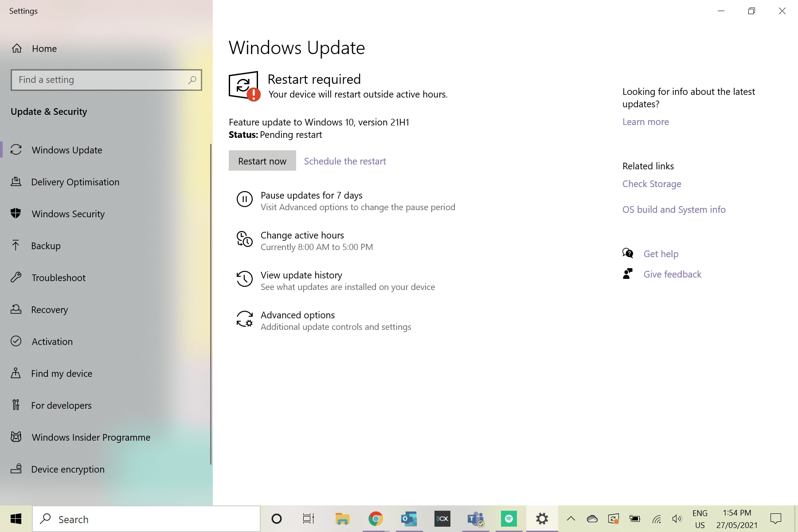Expand hidden icons in the system tray
The height and width of the screenshot is (532, 798).
click(x=571, y=518)
